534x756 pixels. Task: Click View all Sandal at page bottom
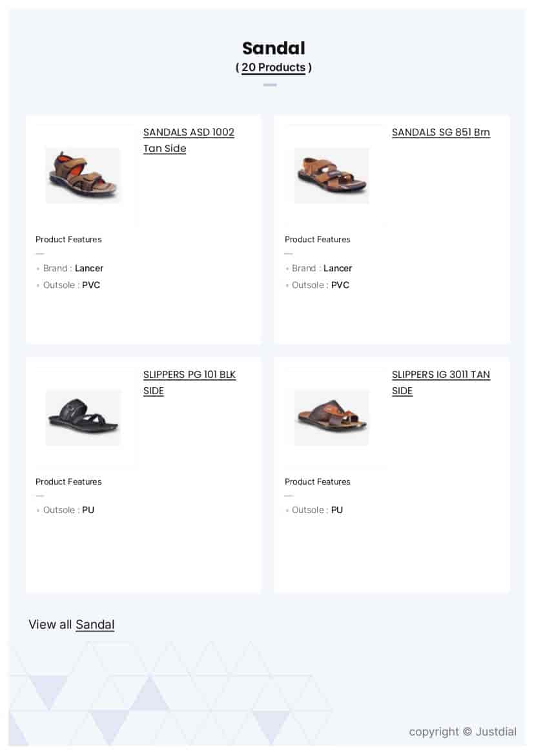pos(71,624)
